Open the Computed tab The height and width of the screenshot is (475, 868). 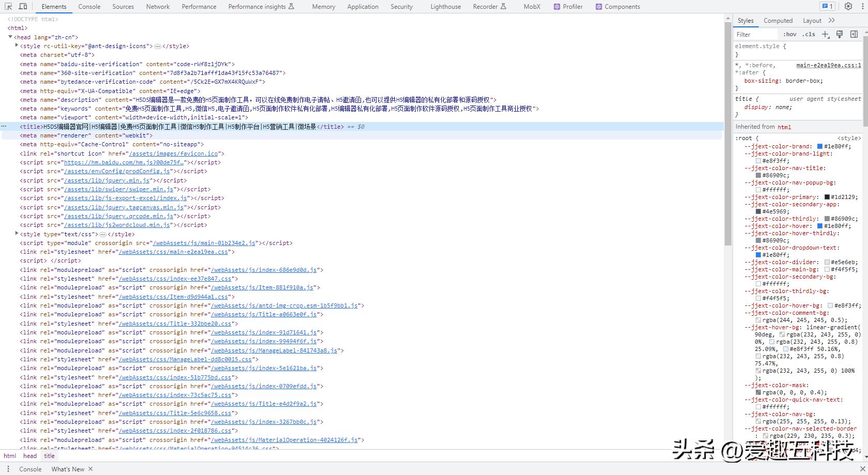click(x=778, y=21)
